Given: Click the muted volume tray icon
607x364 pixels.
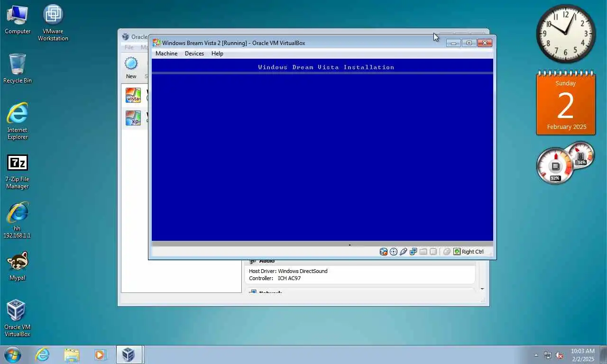Looking at the screenshot, I should pos(559,355).
